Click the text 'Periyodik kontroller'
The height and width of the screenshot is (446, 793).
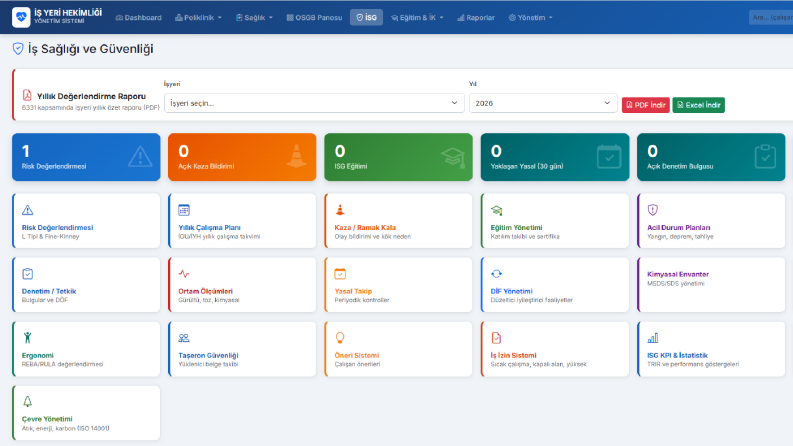362,300
